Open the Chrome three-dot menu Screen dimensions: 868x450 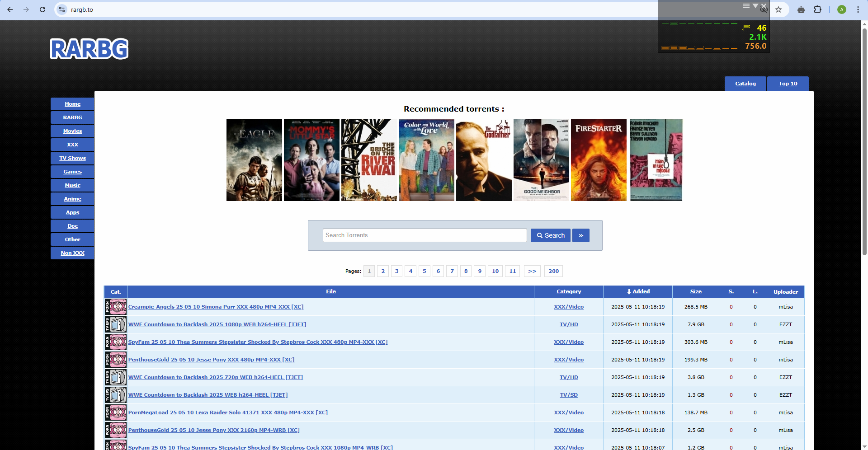pos(858,9)
